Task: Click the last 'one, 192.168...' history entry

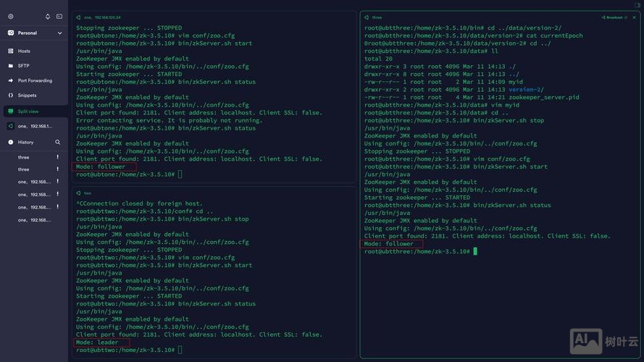Action: click(x=34, y=219)
